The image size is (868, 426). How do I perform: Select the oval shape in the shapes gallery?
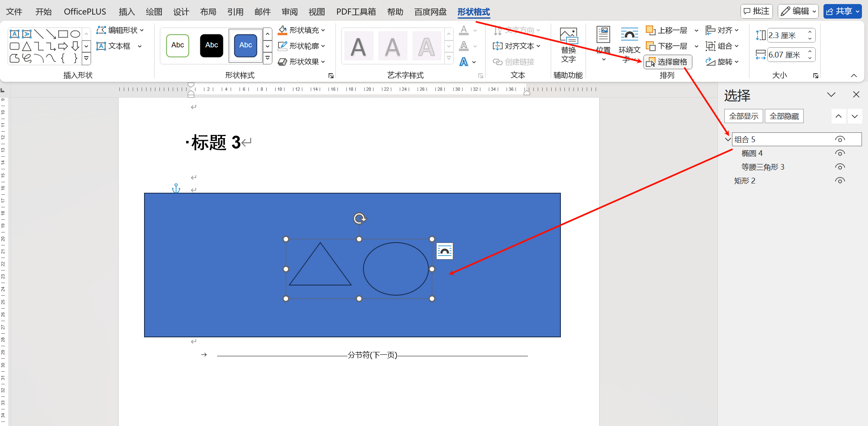point(75,34)
